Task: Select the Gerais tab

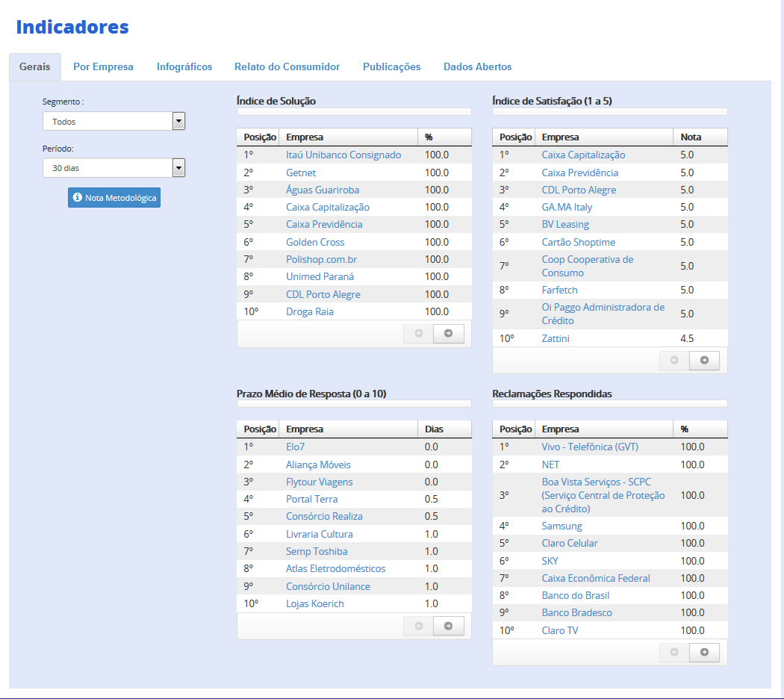Action: tap(35, 67)
